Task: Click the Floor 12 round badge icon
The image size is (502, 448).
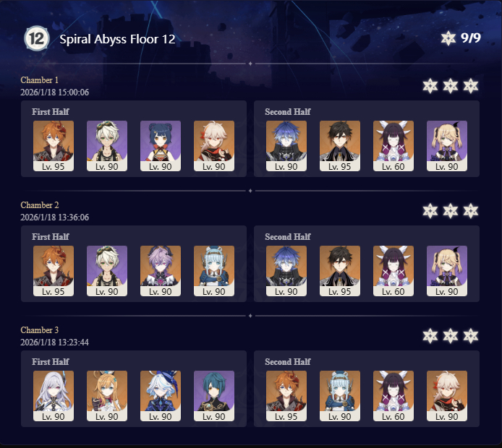Action: 37,39
